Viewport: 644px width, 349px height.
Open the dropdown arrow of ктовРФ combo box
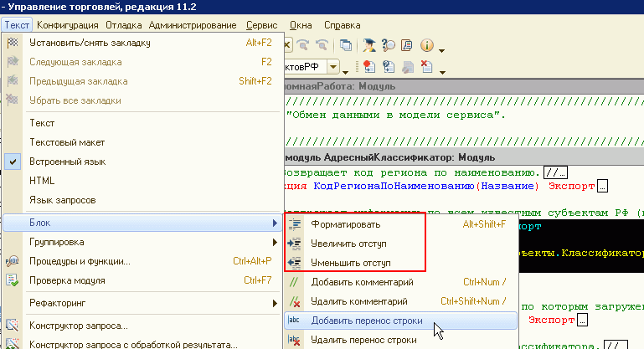pos(333,66)
